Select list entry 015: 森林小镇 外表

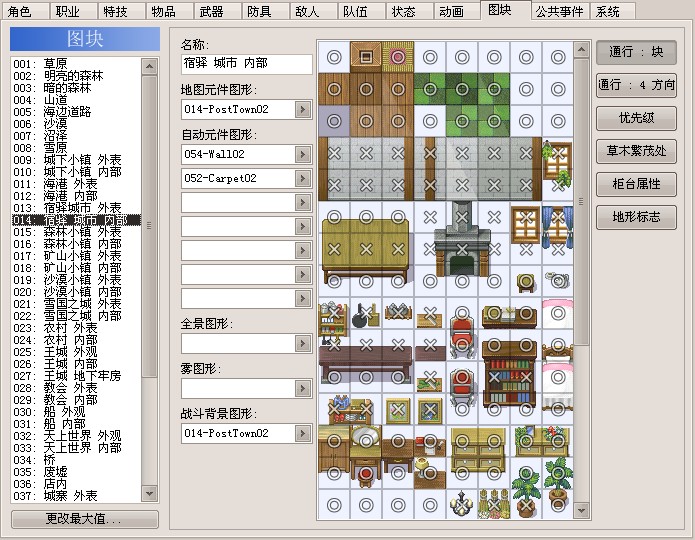click(77, 232)
